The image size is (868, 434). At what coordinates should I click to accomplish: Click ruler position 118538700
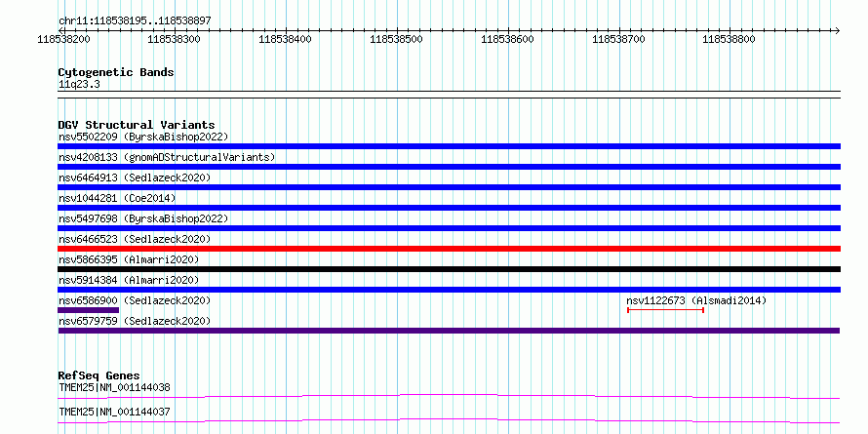tap(618, 39)
